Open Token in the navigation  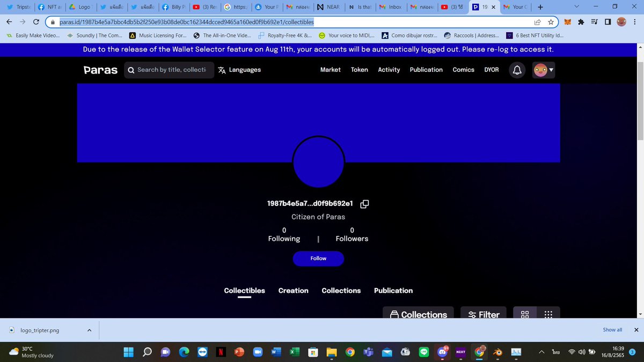(360, 70)
